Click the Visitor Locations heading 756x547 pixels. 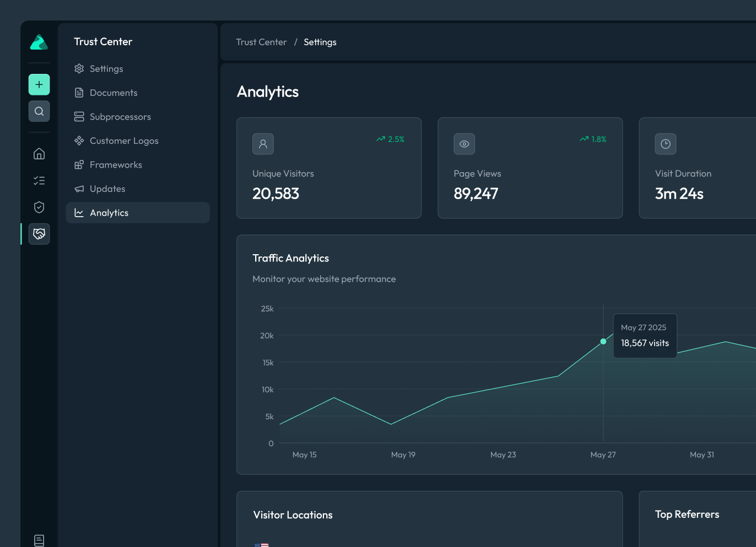(293, 515)
